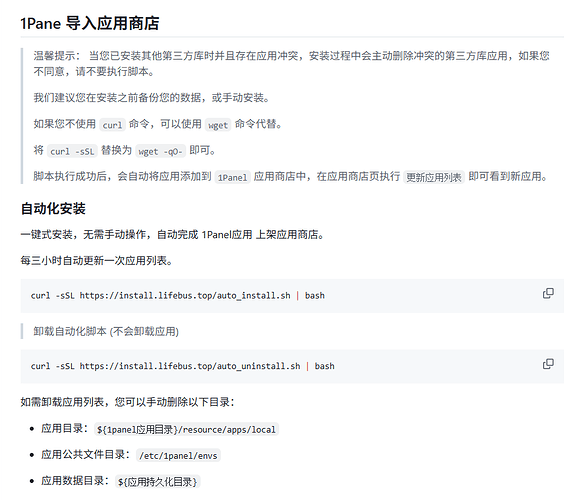Click the inline 'wget' code tag
Screen dimensions: 585x500
click(x=218, y=125)
